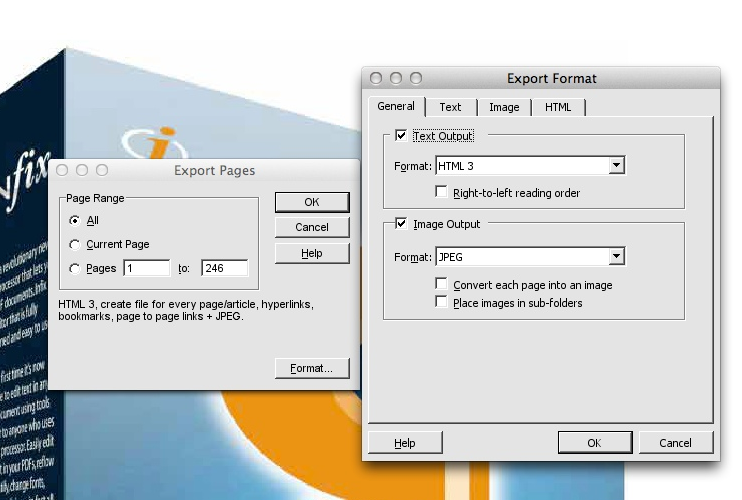Enable Right-to-left reading order
This screenshot has height=500, width=742.
pos(442,192)
